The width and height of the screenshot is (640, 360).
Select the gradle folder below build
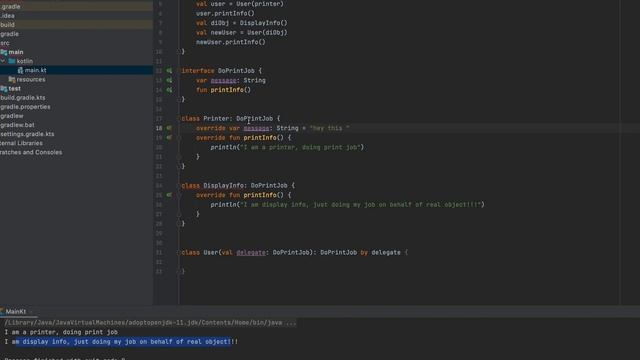click(x=9, y=34)
